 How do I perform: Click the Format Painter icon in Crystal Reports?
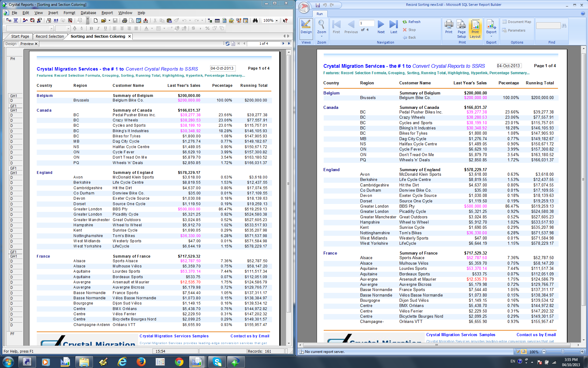[176, 21]
